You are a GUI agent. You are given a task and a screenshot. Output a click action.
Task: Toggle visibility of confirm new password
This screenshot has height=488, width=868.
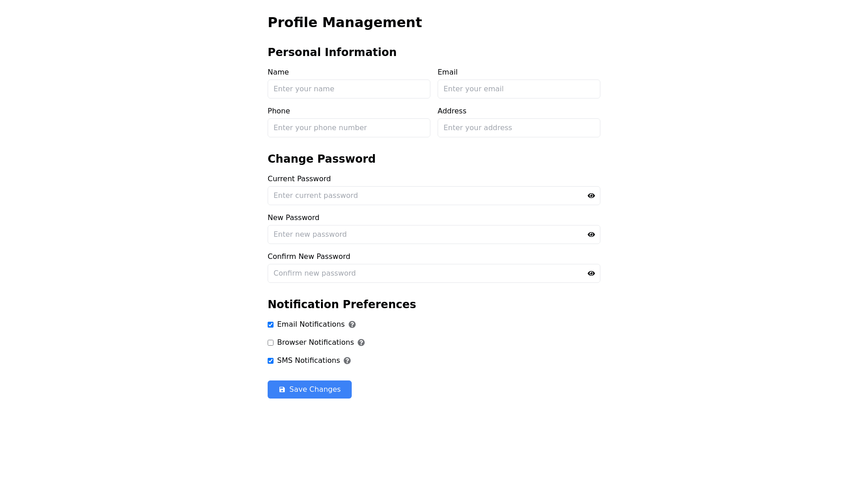pyautogui.click(x=591, y=273)
